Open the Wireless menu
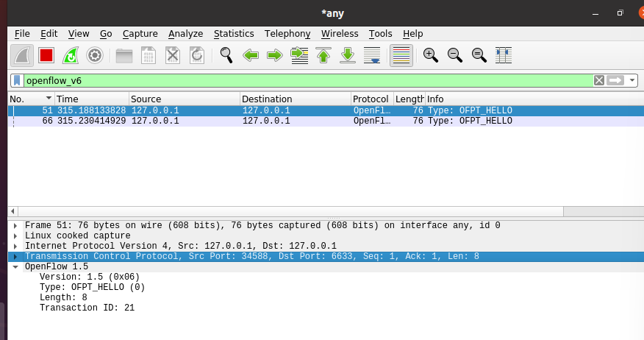Image resolution: width=644 pixels, height=340 pixels. (x=340, y=34)
